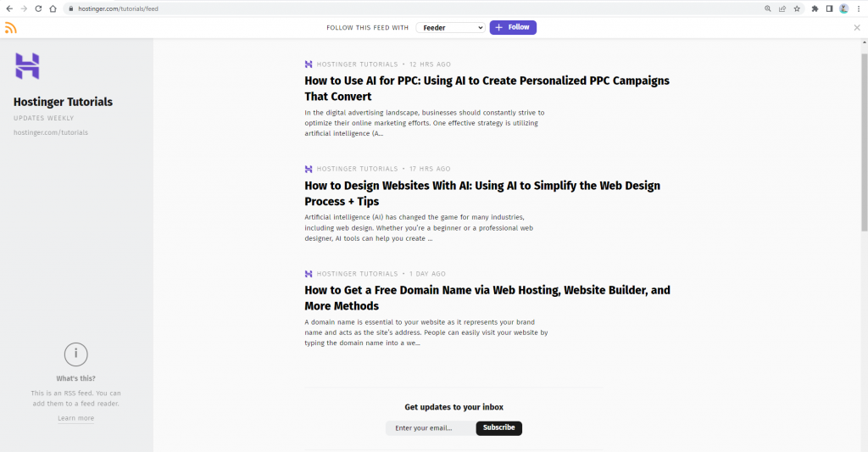Open the Feeder reader dropdown
Screen dimensions: 868x452
450,28
